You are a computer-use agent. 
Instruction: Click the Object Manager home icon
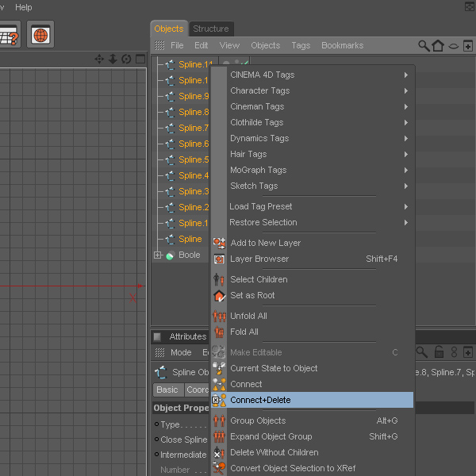point(438,46)
